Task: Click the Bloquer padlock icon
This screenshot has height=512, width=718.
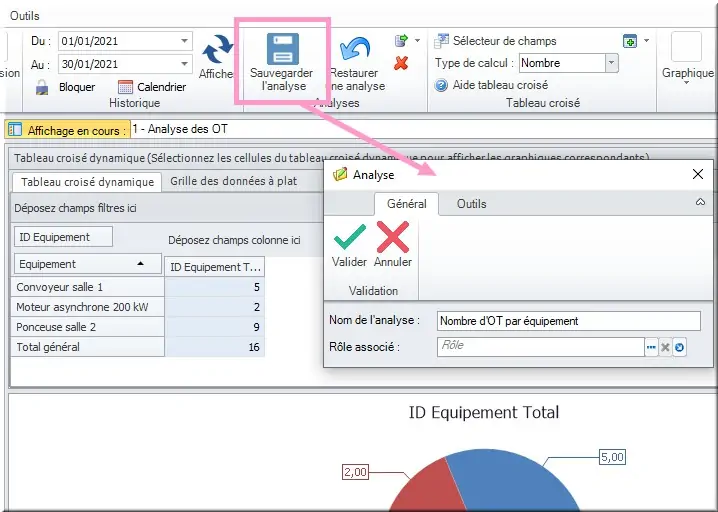Action: [42, 87]
